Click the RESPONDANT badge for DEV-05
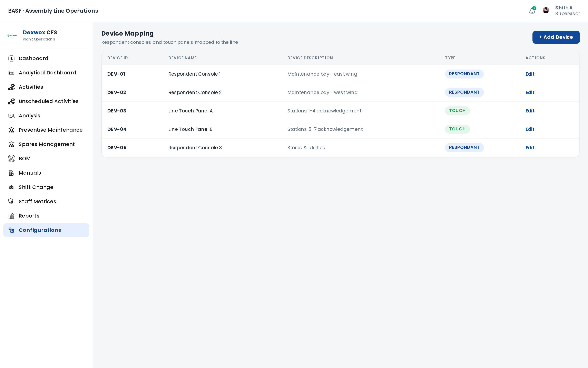 point(464,148)
